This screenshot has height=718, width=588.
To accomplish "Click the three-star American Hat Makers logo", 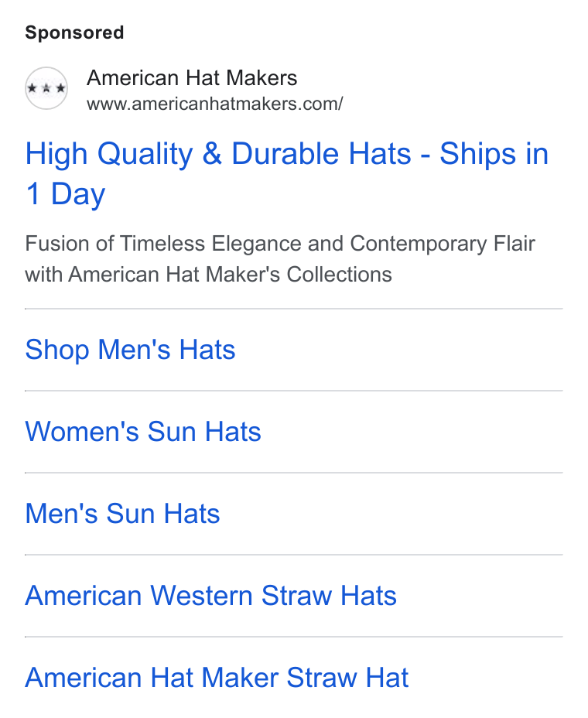I will point(46,88).
